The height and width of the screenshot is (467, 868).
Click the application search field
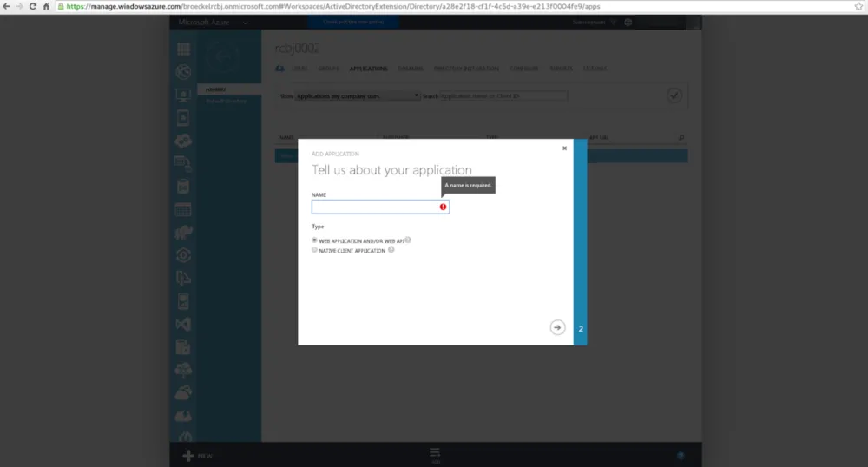point(503,95)
